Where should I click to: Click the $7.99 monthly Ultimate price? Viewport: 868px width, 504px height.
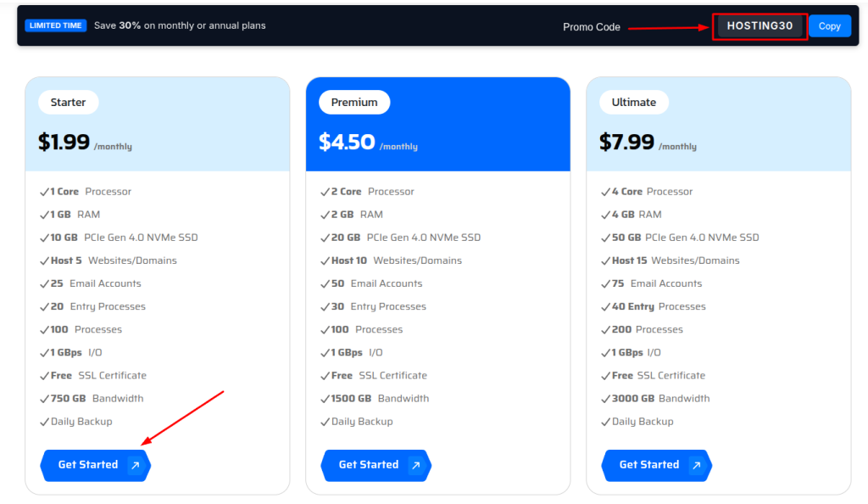(648, 143)
